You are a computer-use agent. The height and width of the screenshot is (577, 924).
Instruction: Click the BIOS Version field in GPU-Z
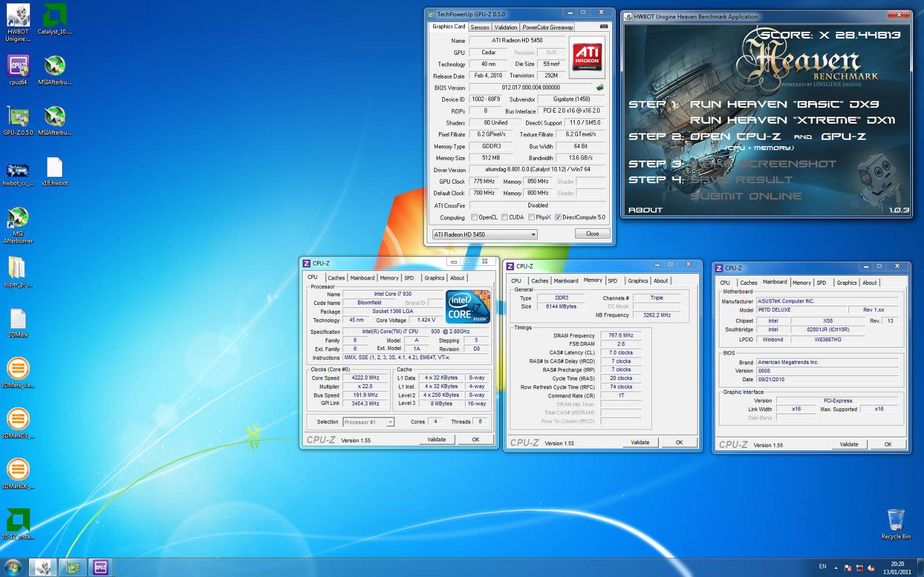tap(531, 88)
